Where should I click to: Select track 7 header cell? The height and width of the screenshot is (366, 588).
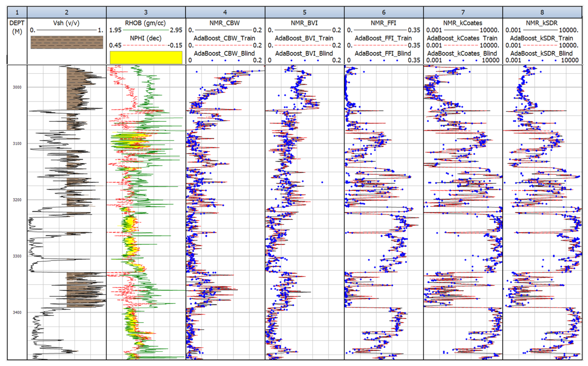(463, 12)
